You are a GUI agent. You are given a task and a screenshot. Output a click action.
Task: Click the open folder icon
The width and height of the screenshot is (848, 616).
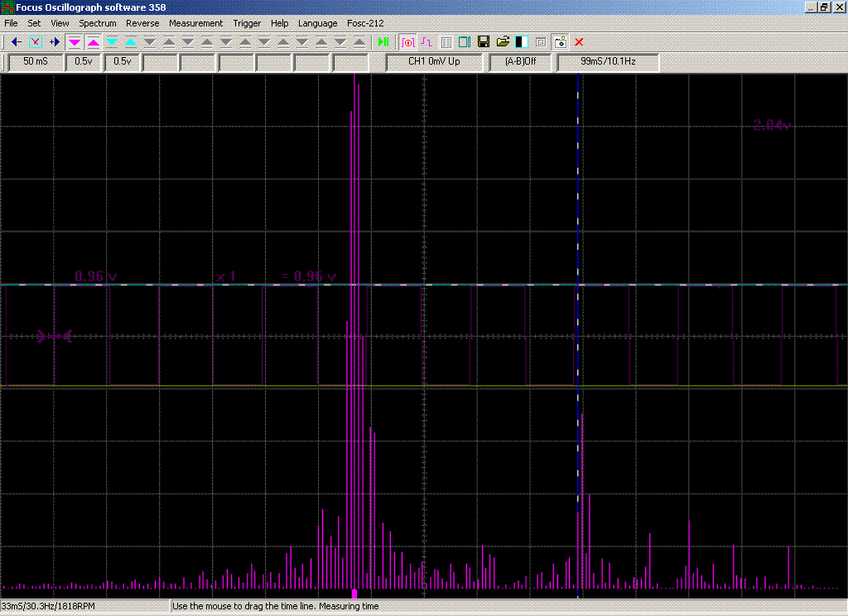point(503,41)
